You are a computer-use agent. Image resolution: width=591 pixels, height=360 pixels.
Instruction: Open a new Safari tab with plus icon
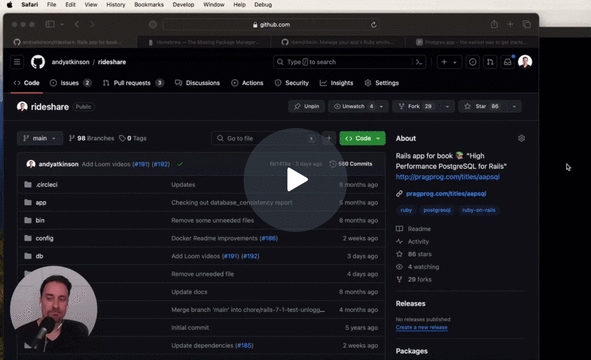pyautogui.click(x=510, y=25)
